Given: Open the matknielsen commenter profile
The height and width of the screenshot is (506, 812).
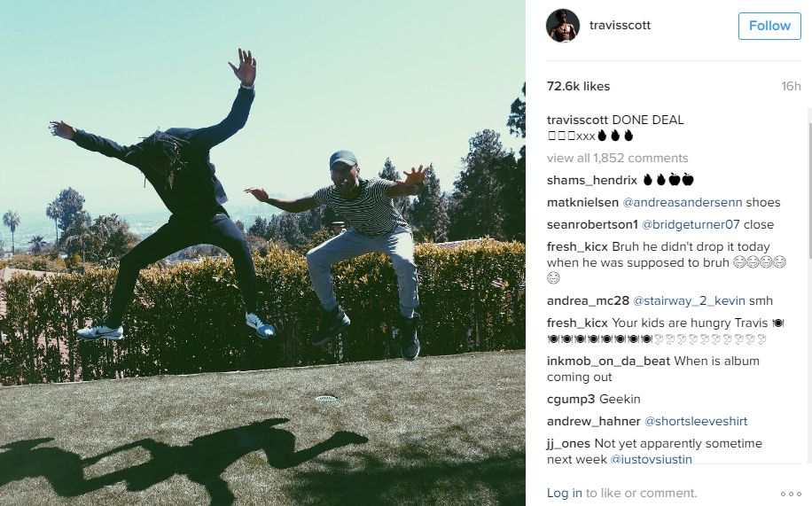Looking at the screenshot, I should point(582,203).
